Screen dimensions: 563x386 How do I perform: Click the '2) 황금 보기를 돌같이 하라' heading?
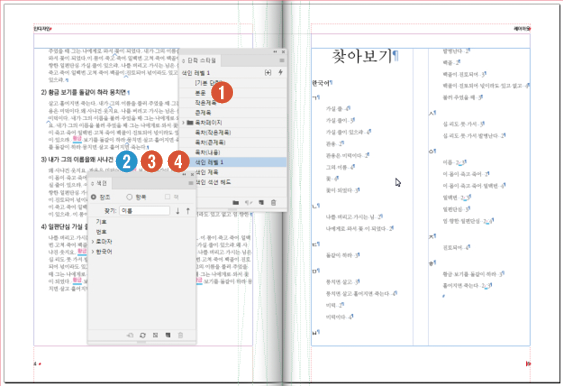pos(84,93)
